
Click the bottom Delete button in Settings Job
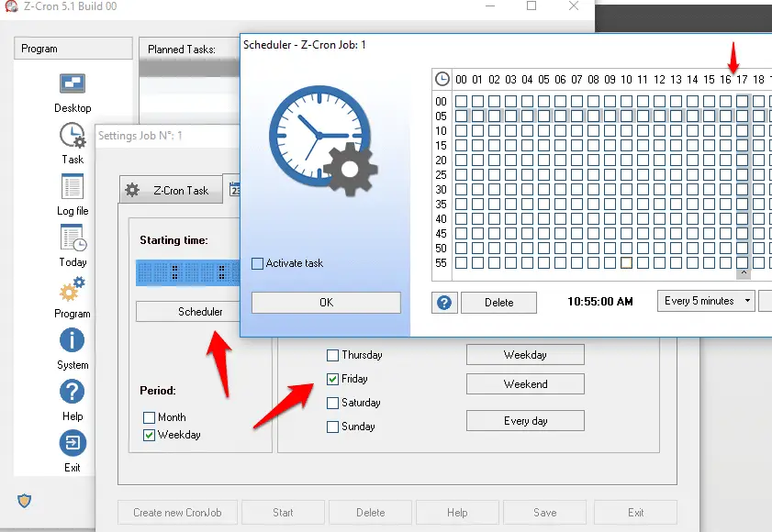[x=370, y=513]
